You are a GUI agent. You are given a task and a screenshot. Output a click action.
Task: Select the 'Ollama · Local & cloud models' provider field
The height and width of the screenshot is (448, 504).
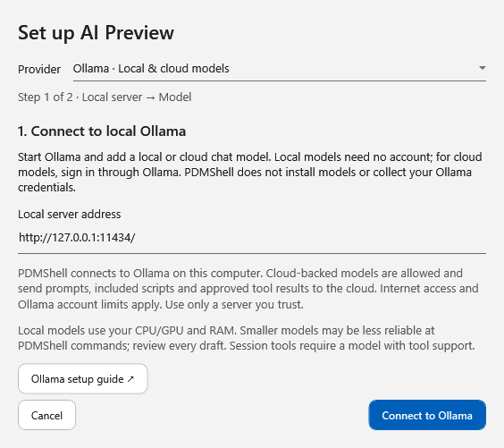tap(280, 69)
